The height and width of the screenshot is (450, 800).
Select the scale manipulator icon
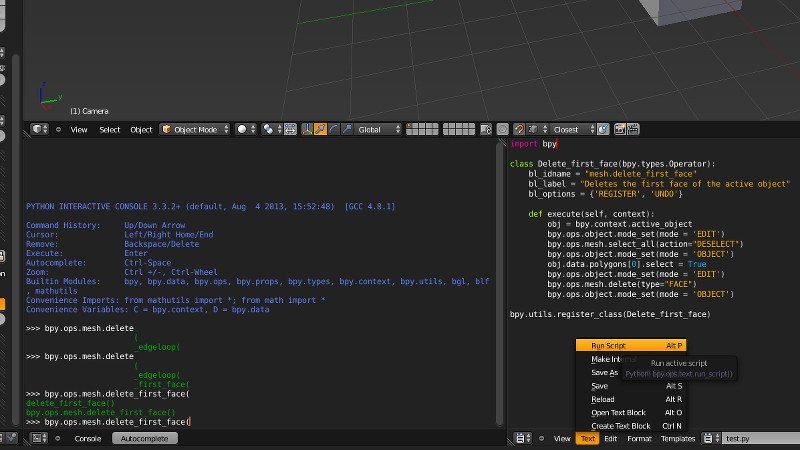point(347,130)
